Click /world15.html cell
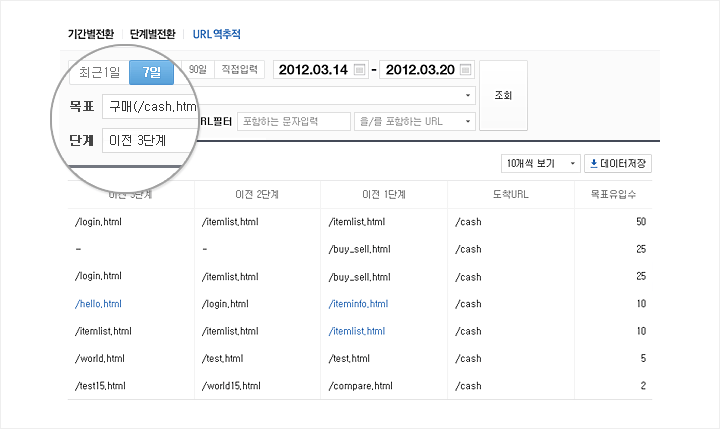Image resolution: width=720 pixels, height=429 pixels. point(231,386)
